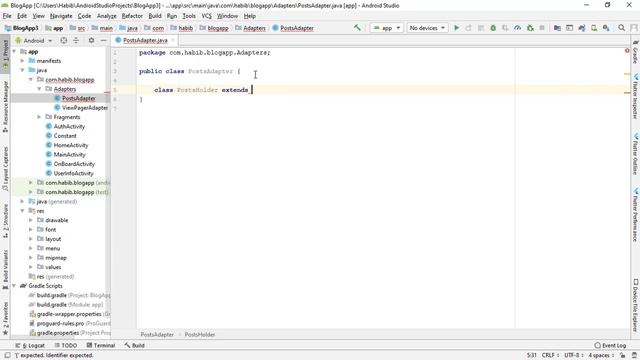640x360 pixels.
Task: Click Collapse All icon in Project panel
Action: pyautogui.click(x=76, y=40)
